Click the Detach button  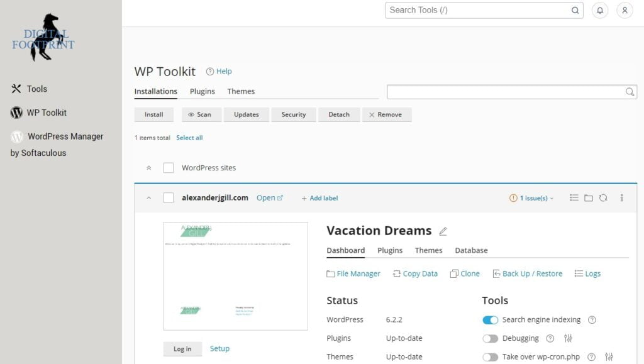pos(339,114)
